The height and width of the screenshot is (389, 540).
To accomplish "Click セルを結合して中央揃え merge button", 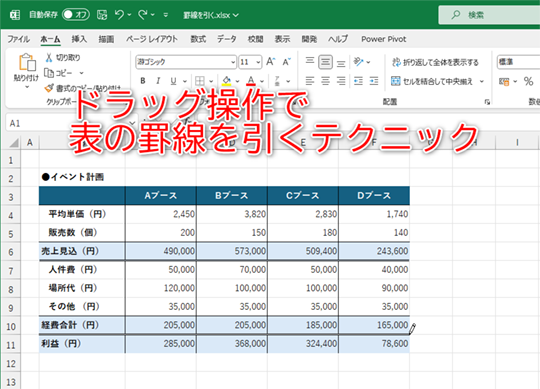I will pyautogui.click(x=432, y=81).
